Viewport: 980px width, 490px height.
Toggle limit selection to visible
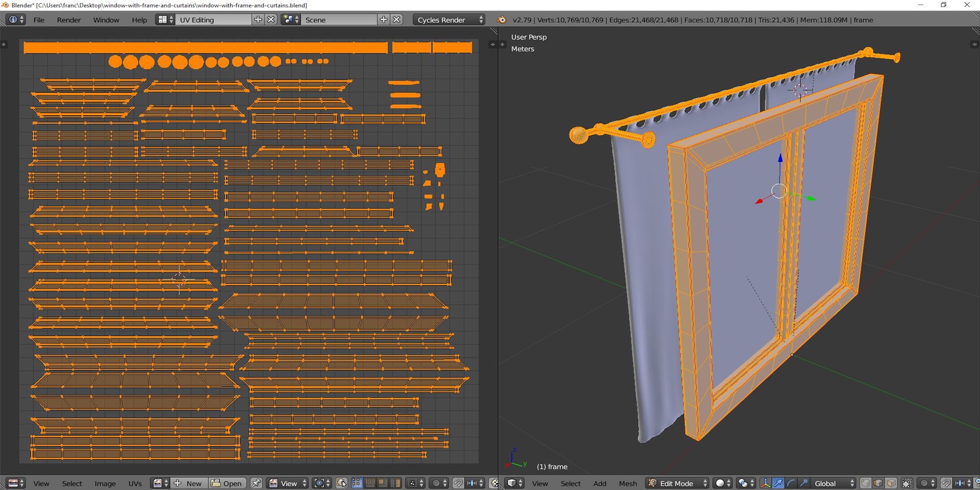[907, 483]
